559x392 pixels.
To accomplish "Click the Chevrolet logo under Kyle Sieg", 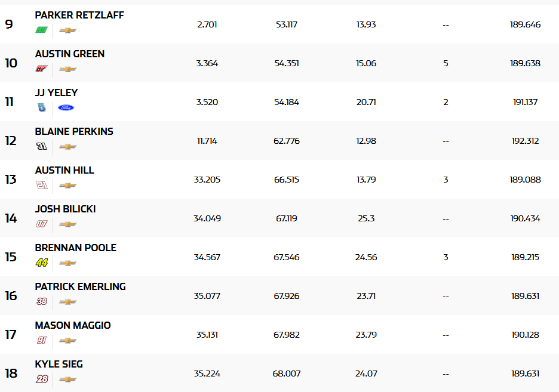I will tap(67, 379).
